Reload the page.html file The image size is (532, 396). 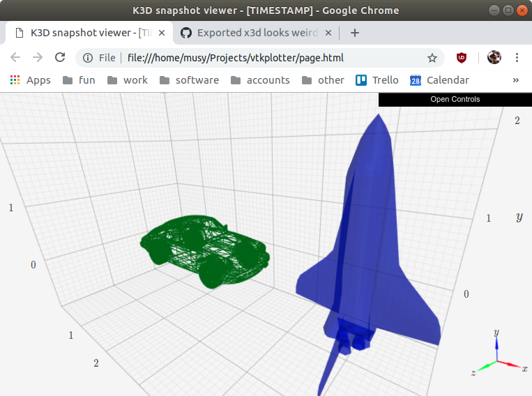coord(60,57)
